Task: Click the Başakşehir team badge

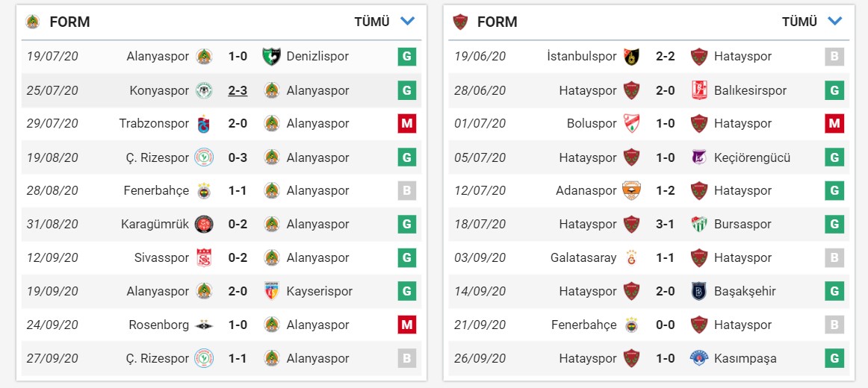Action: 698,291
